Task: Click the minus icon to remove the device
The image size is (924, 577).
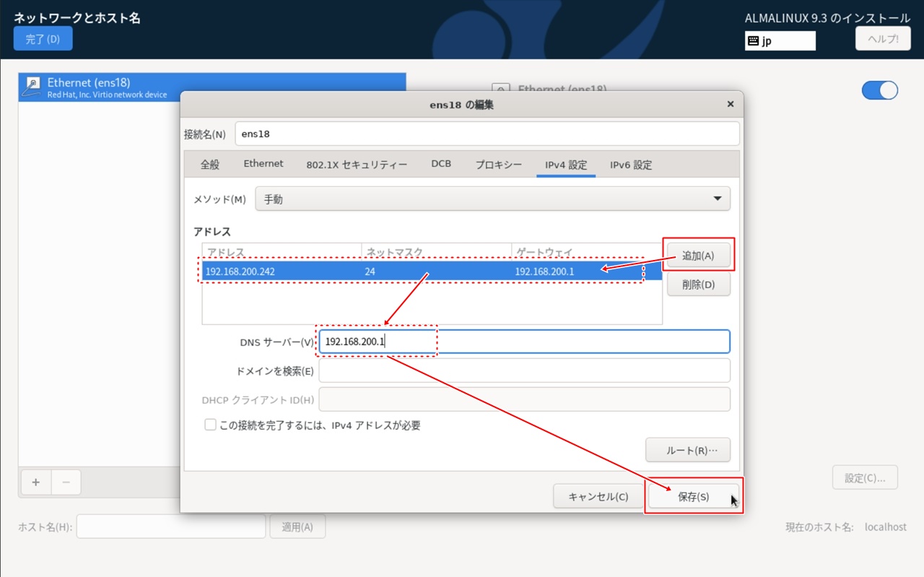Action: pyautogui.click(x=66, y=482)
